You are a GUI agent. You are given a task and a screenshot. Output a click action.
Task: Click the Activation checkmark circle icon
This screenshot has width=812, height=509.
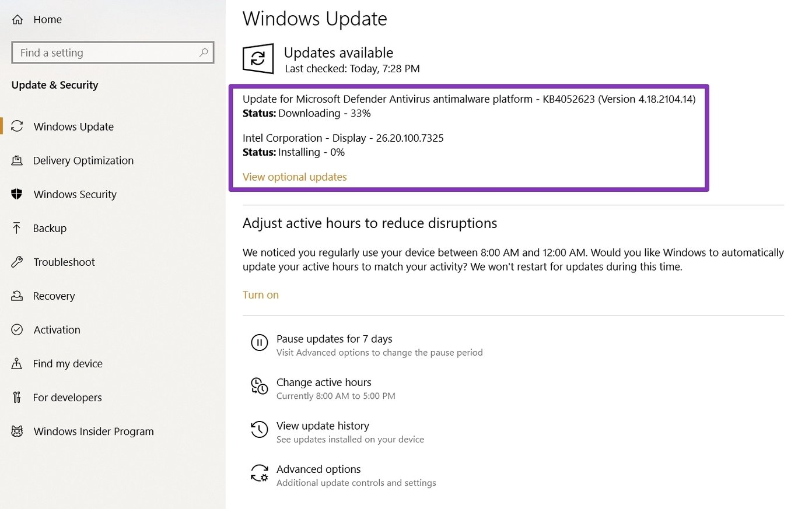pyautogui.click(x=17, y=329)
